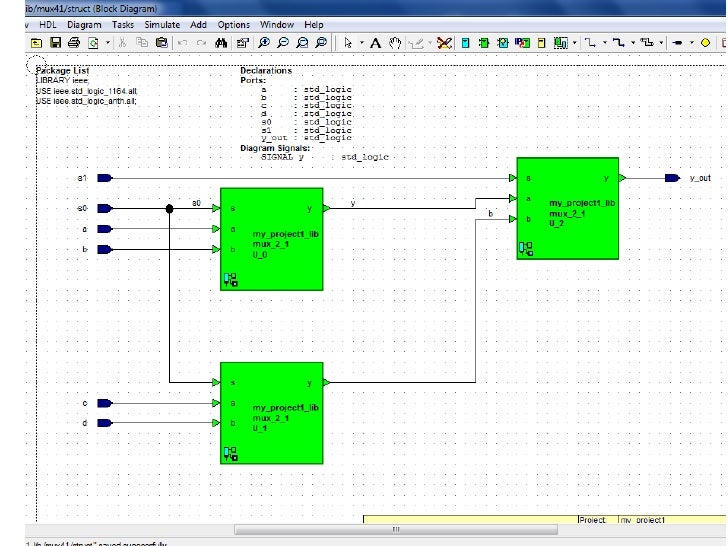Click the Paste clipboard icon

[161, 43]
